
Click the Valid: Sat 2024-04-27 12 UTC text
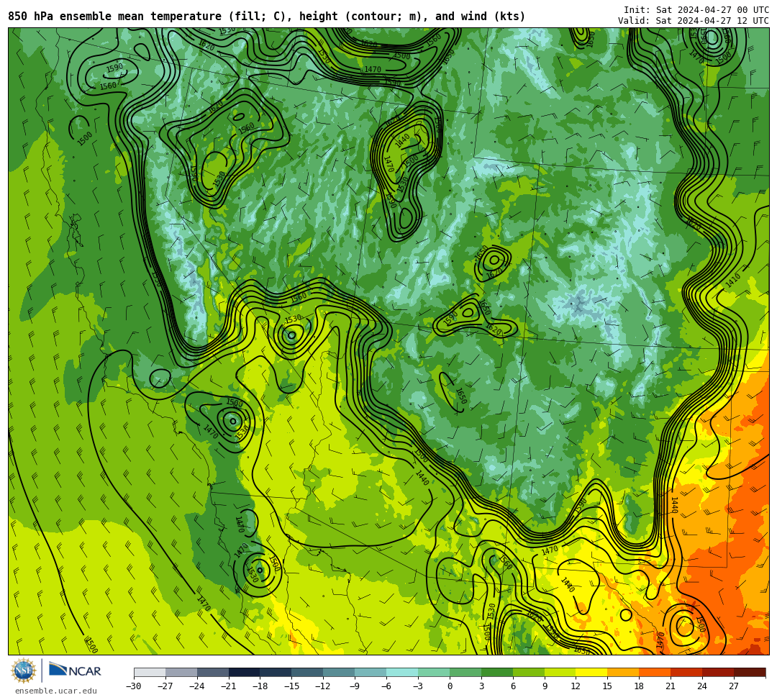tap(694, 20)
